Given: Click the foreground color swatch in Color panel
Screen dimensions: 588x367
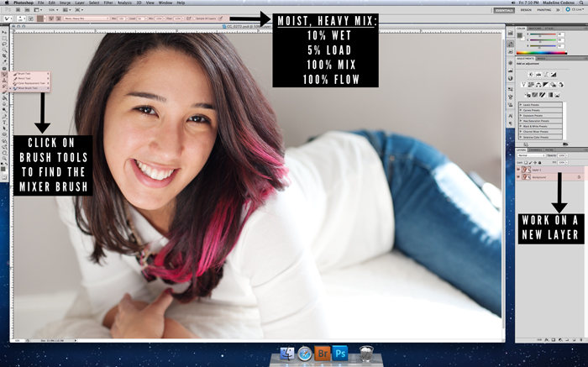Looking at the screenshot, I should [x=519, y=35].
